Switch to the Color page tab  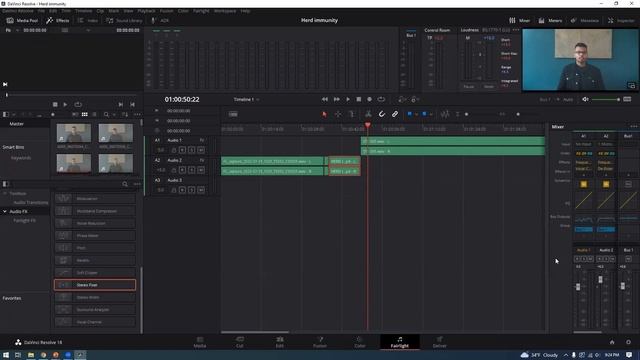pos(360,342)
